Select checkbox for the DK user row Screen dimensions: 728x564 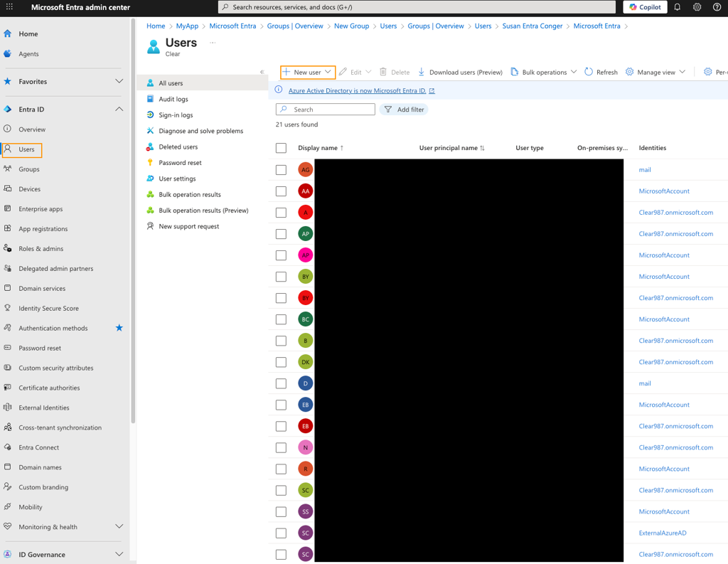(281, 362)
